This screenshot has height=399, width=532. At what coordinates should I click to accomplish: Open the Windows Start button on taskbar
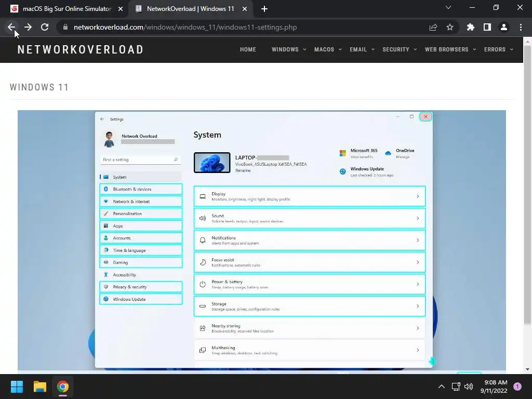[x=17, y=387]
